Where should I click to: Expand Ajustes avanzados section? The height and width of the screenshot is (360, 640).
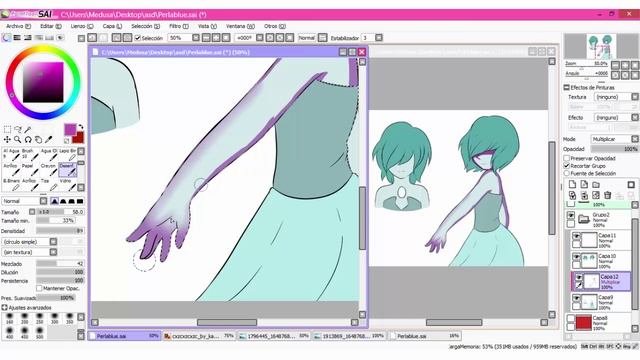pyautogui.click(x=4, y=307)
